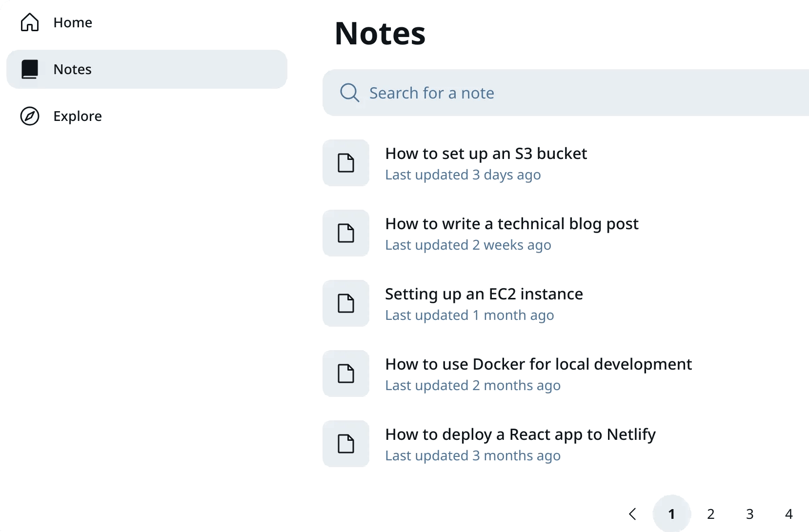Viewport: 809px width, 532px height.
Task: Open 'How to use Docker for local development' title
Action: 538,364
